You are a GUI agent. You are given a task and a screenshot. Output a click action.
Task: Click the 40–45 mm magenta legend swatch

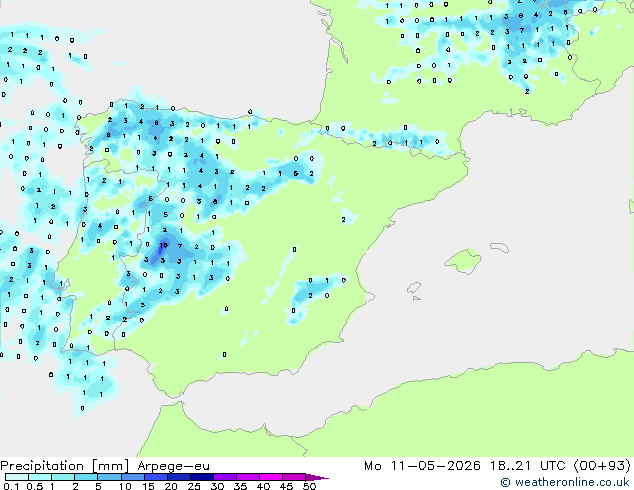[271, 477]
